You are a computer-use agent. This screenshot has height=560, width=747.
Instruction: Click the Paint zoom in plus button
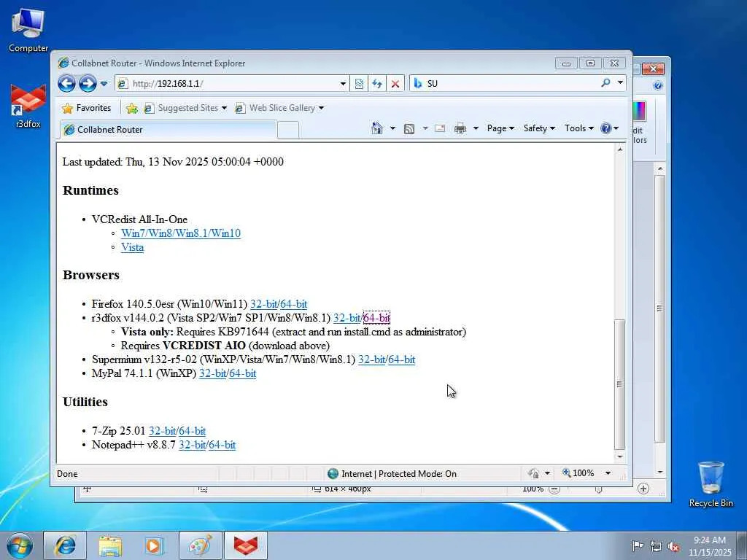click(x=643, y=489)
